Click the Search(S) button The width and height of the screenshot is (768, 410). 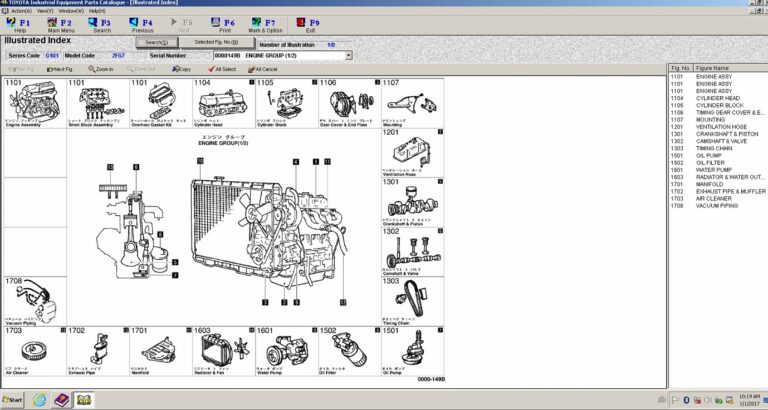pos(156,43)
